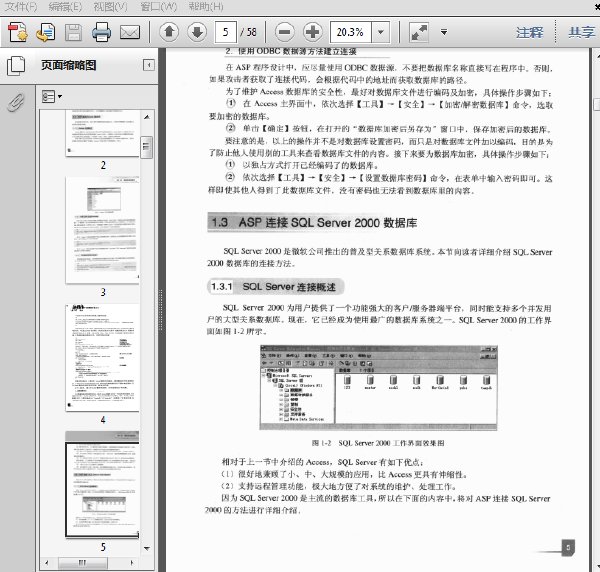
Task: Click the save floppy disk icon
Action: pyautogui.click(x=73, y=33)
